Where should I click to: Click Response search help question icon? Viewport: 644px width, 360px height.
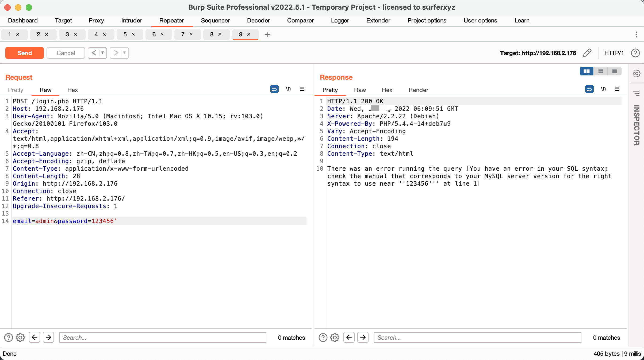point(323,338)
